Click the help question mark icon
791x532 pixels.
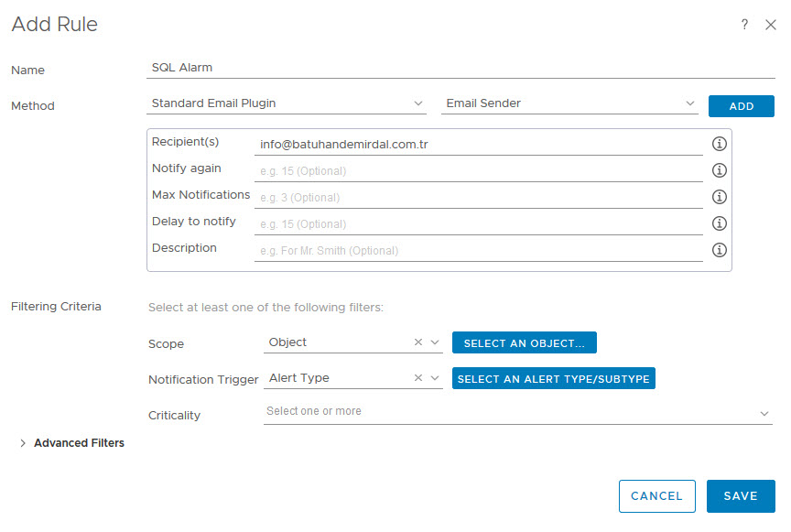click(744, 26)
